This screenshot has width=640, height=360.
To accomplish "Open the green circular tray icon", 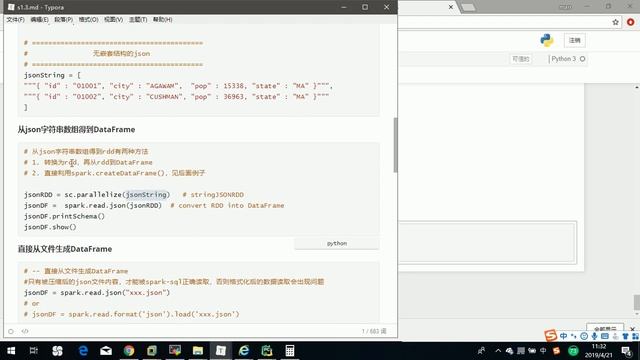I will [573, 351].
